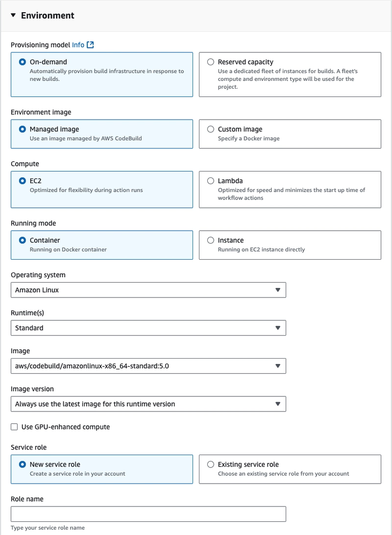The image size is (392, 535).
Task: Select the Reserved capacity radio option
Action: point(211,62)
